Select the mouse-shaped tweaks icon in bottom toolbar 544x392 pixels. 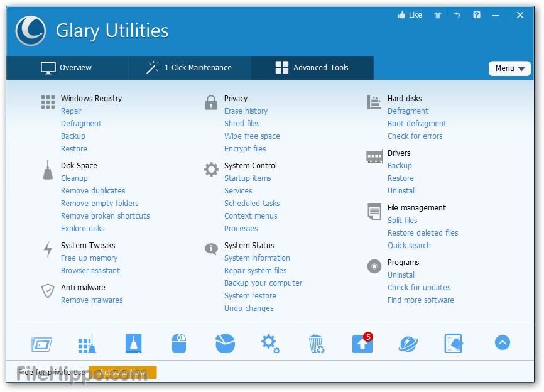[179, 343]
